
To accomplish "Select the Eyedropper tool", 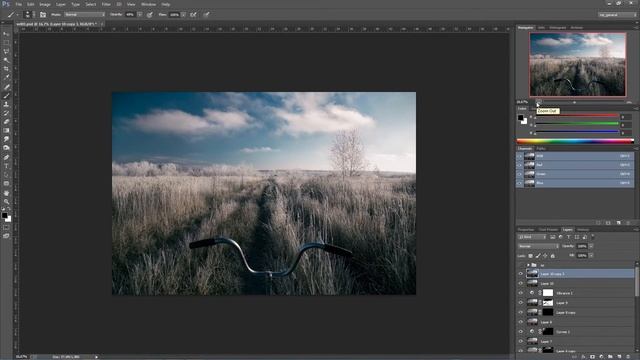I will pos(6,77).
